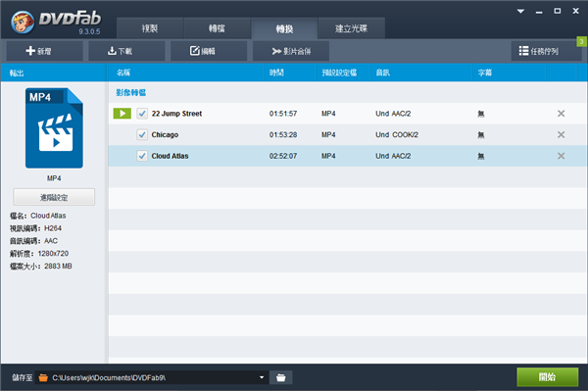Select the Cloud Atlas title

point(170,156)
